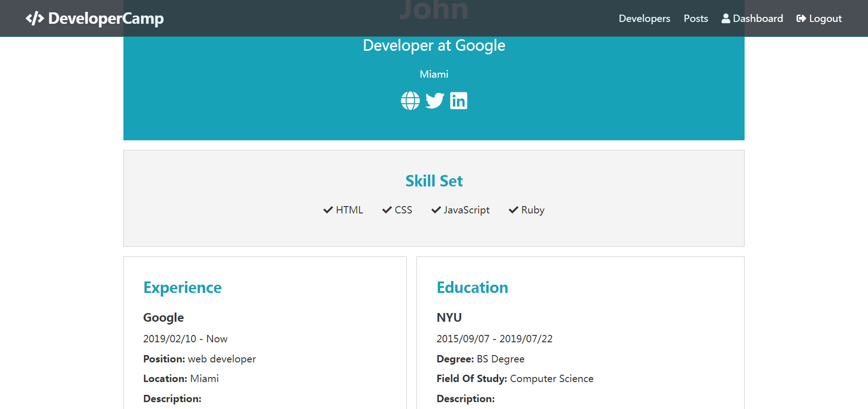
Task: Click the 'Location: Miami' line
Action: point(181,378)
